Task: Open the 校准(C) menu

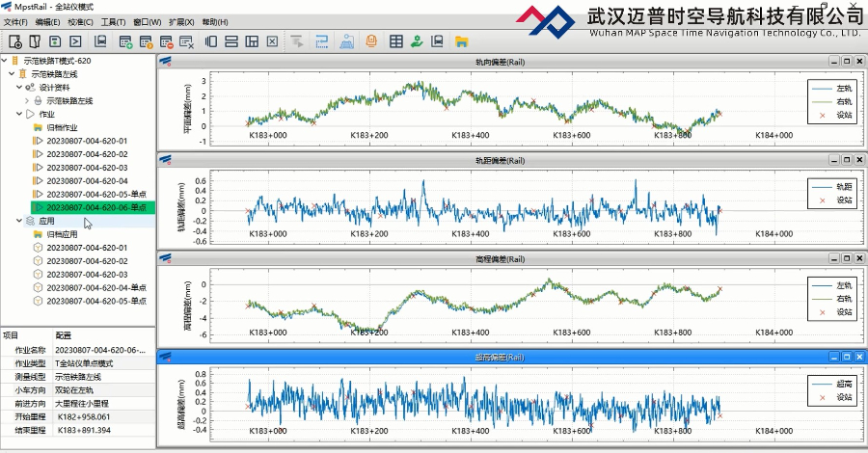Action: pyautogui.click(x=81, y=21)
